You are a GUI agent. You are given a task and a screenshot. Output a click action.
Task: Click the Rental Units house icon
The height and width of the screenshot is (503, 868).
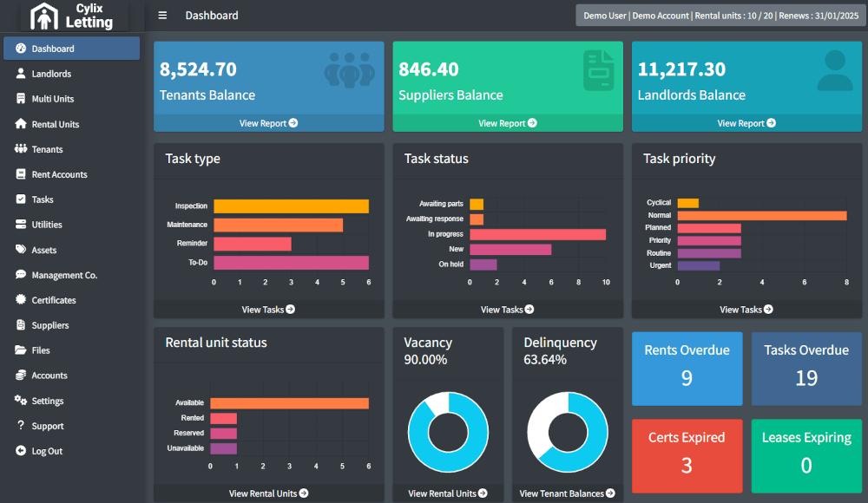[x=21, y=123]
